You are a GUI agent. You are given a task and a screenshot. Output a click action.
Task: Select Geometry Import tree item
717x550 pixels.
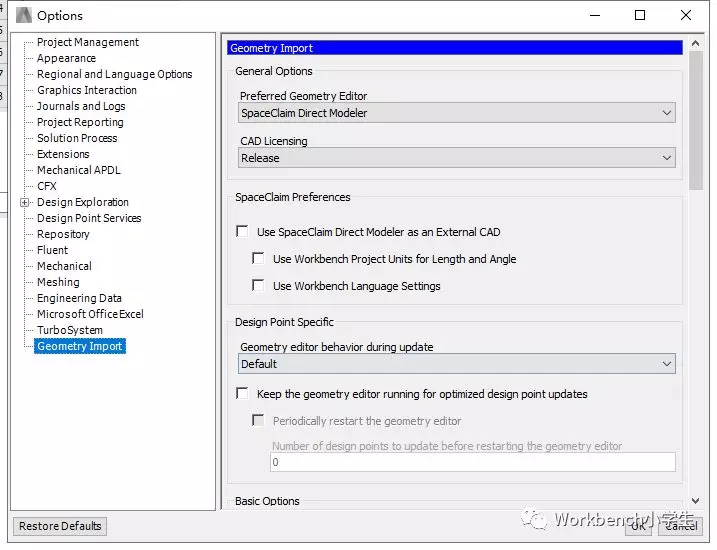click(80, 346)
